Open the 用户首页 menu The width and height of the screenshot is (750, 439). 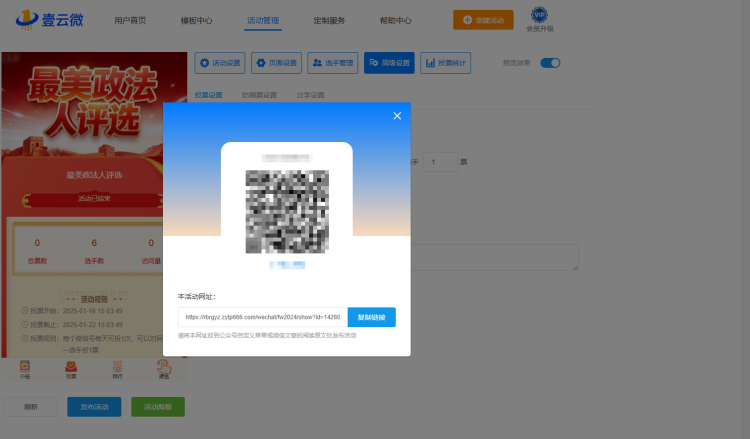(130, 21)
